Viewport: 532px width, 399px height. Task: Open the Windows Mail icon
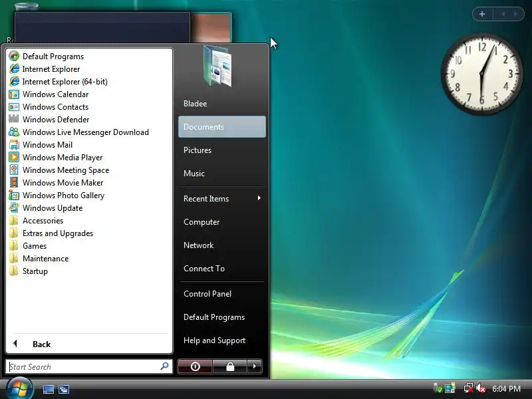pos(14,145)
